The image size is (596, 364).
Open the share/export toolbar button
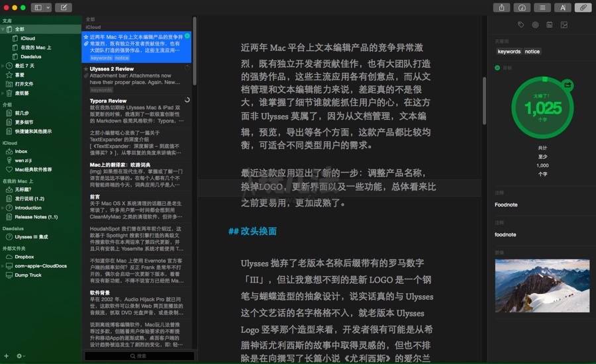point(502,7)
